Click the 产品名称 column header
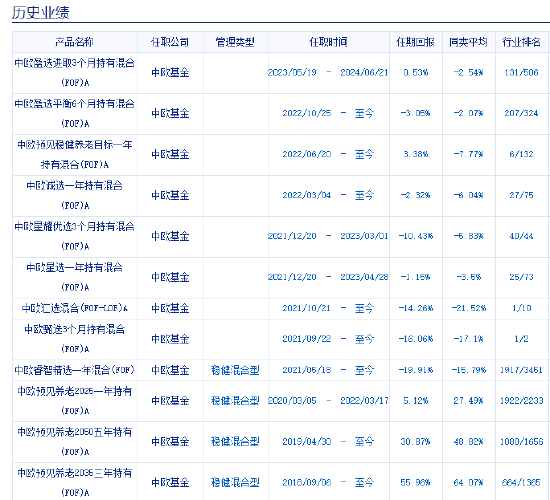This screenshot has height=500, width=550. tap(74, 42)
